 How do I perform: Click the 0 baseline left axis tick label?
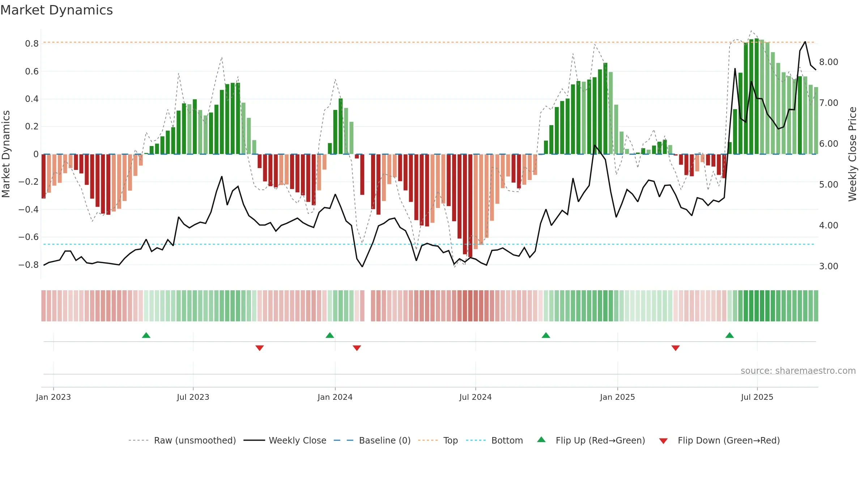36,154
